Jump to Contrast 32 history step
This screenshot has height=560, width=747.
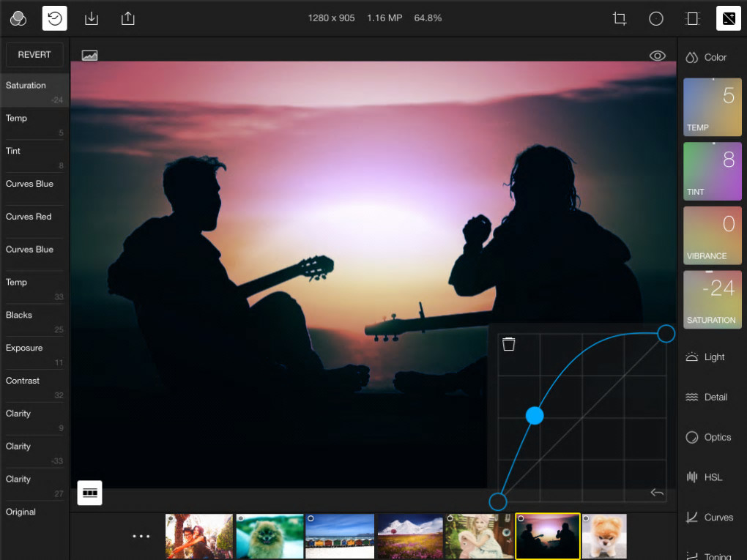(x=34, y=387)
